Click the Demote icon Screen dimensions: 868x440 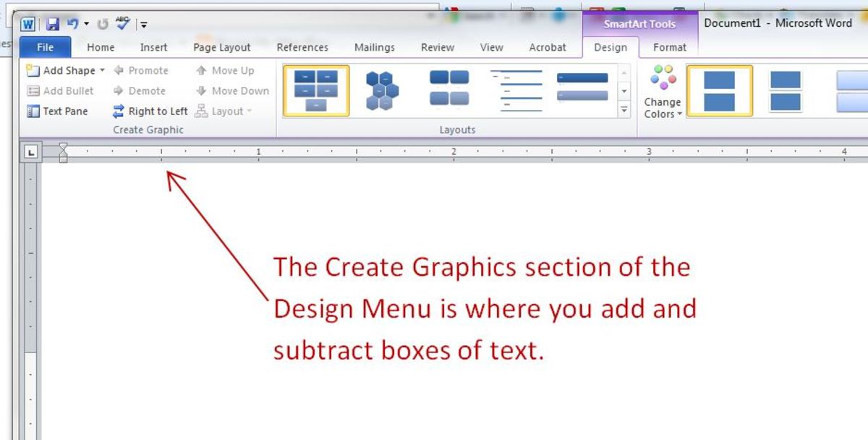click(142, 90)
